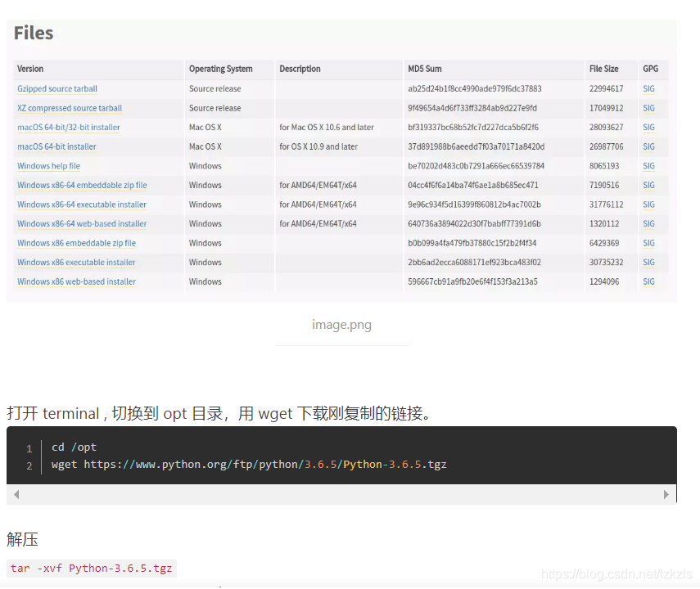Click the Windows x86-64 web-based installer link
The image size is (700, 589).
pos(82,223)
